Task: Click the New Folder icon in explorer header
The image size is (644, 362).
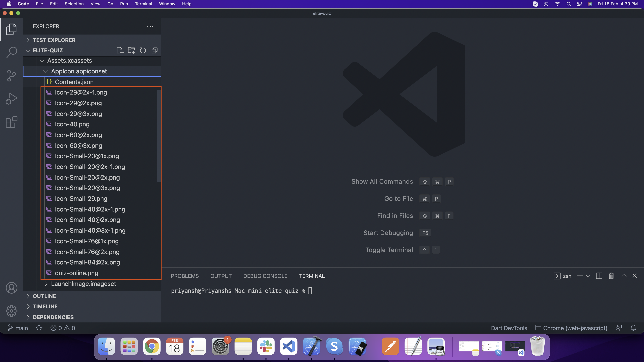Action: tap(131, 50)
